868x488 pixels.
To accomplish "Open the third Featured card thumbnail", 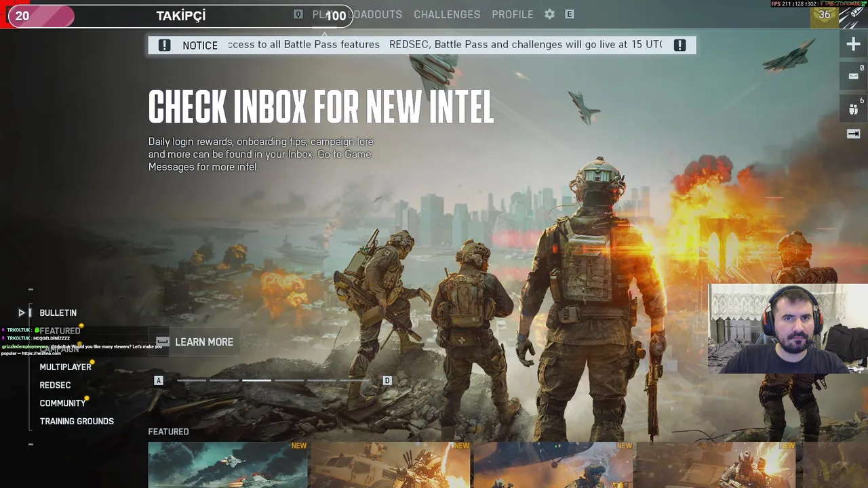I will [x=553, y=465].
